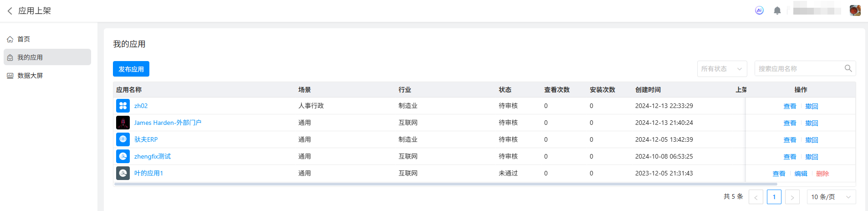Click the back arrow beside 应用上架
The width and height of the screenshot is (868, 211).
(10, 11)
